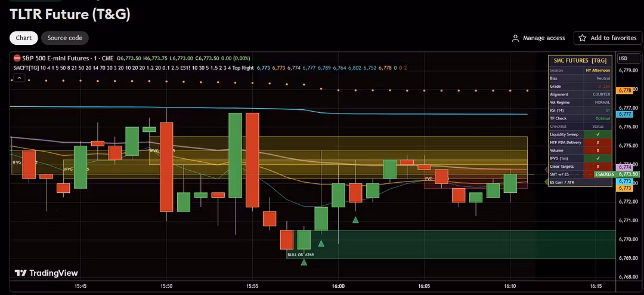Click the 16:10 time axis label
This screenshot has height=295, width=644.
coord(510,285)
